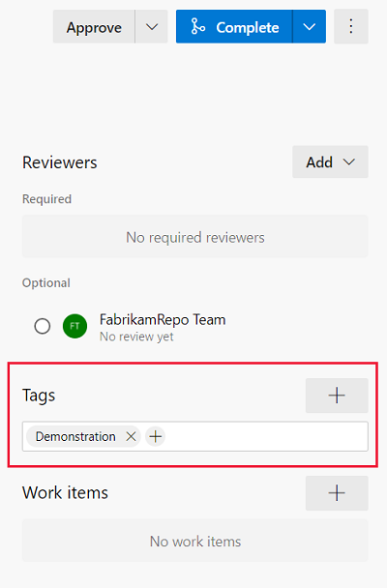Expand the Complete options dropdown arrow

pos(309,27)
